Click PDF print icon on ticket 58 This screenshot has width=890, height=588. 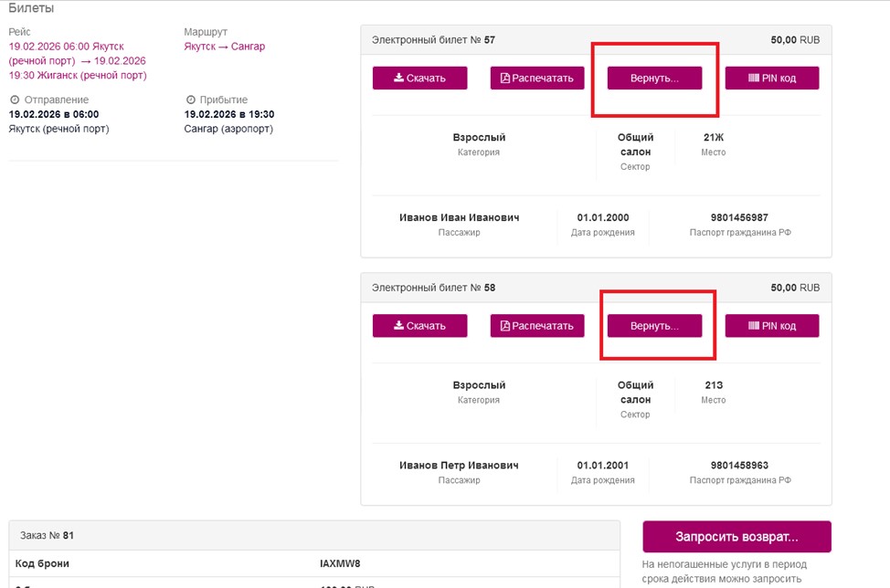505,325
